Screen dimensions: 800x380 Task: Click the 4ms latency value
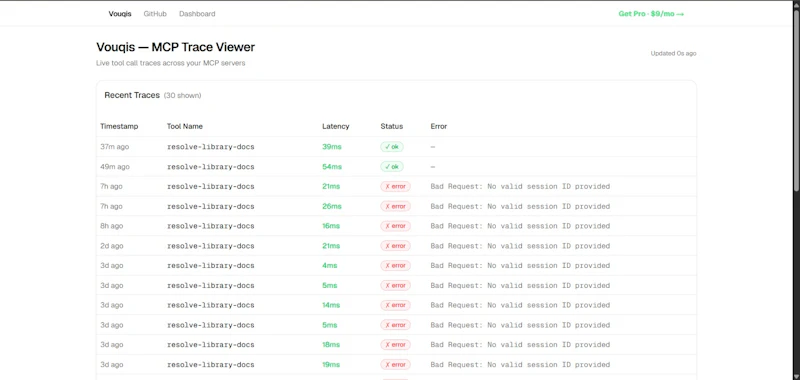click(330, 266)
